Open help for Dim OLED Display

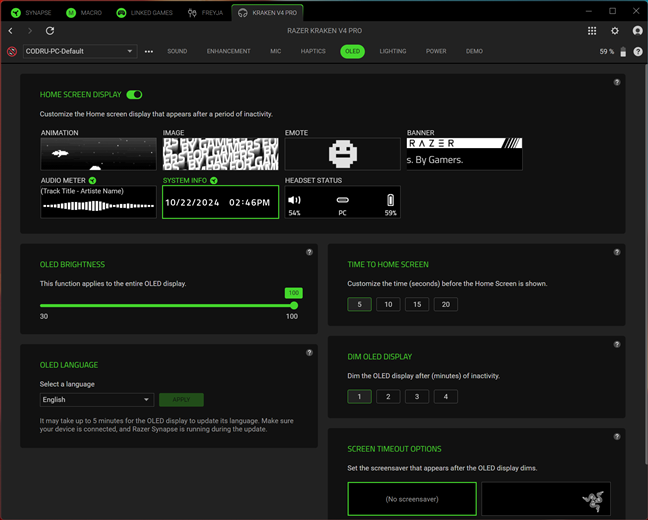tap(617, 344)
